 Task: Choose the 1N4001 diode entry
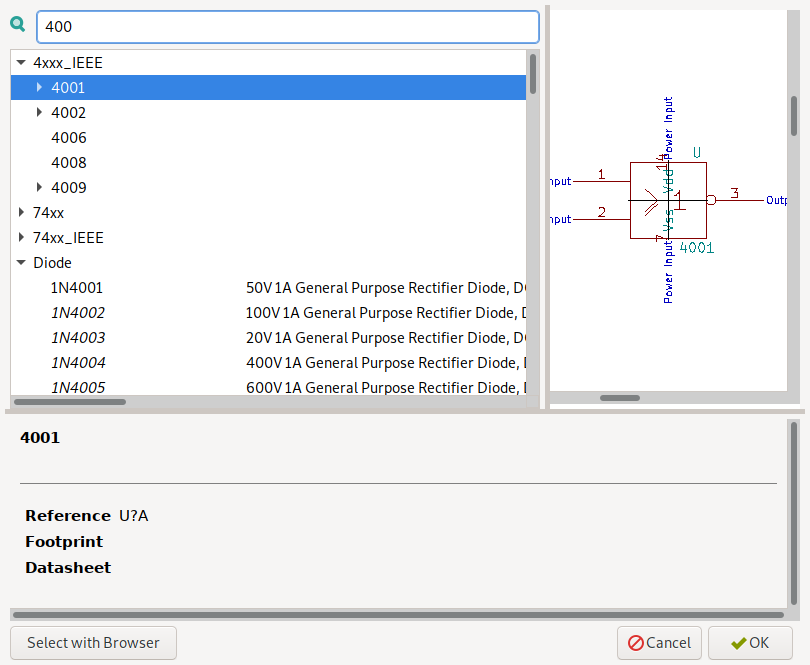point(77,288)
